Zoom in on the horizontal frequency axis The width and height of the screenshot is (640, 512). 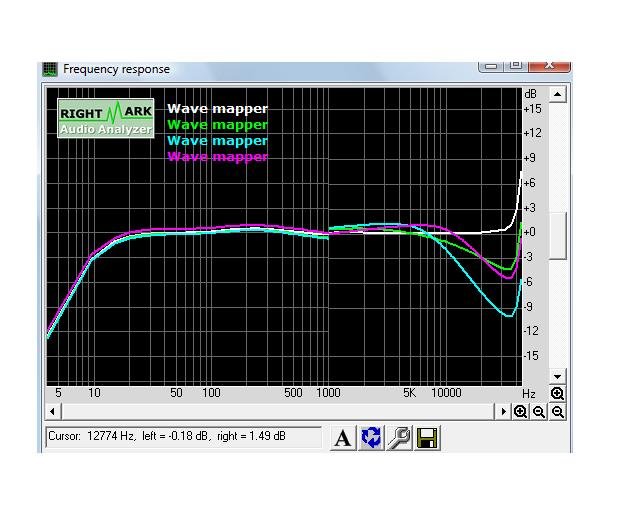point(520,412)
